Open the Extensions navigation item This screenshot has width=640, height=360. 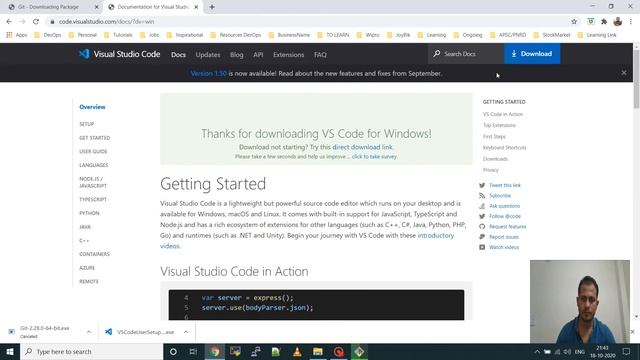click(x=289, y=55)
